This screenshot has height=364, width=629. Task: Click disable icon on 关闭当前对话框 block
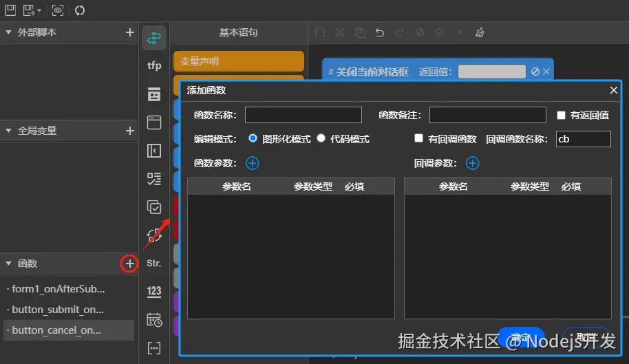535,72
